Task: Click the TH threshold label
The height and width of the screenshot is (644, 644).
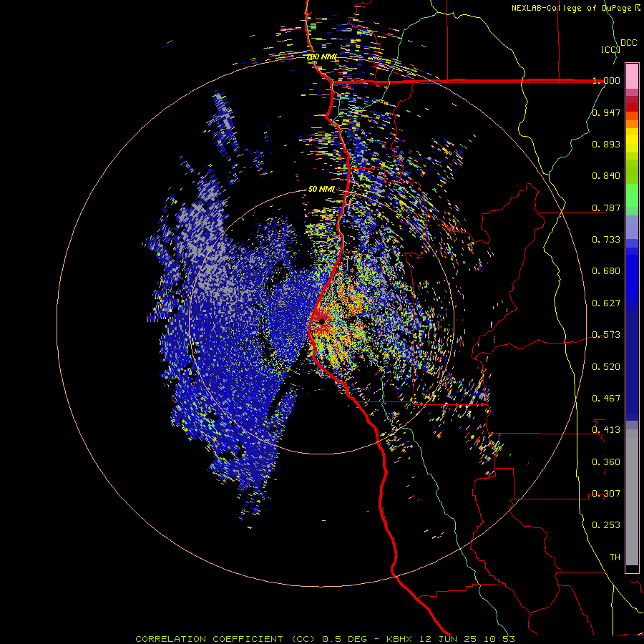Action: [615, 557]
